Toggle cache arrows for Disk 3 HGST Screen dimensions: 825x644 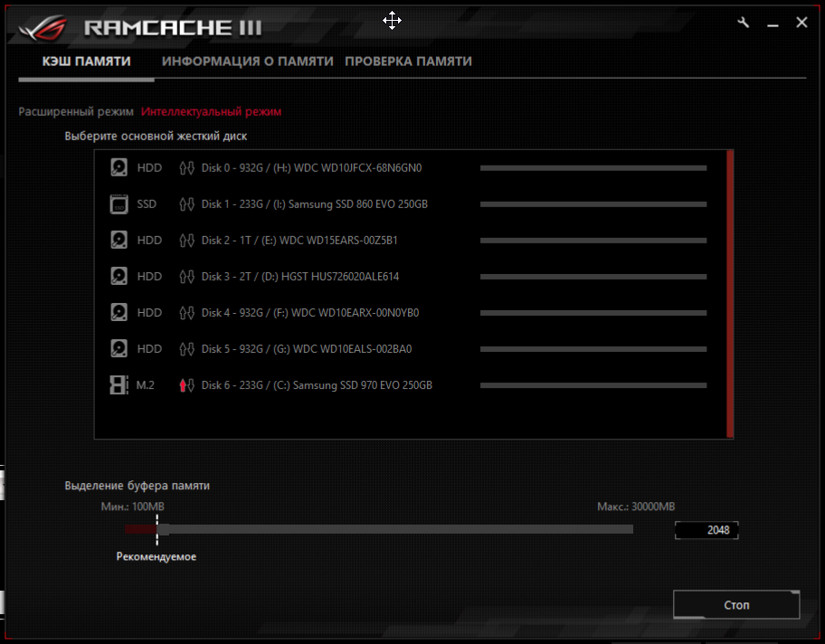point(186,277)
